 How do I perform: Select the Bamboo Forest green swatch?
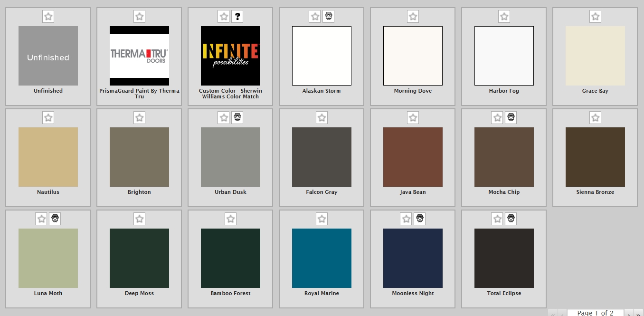[230, 258]
